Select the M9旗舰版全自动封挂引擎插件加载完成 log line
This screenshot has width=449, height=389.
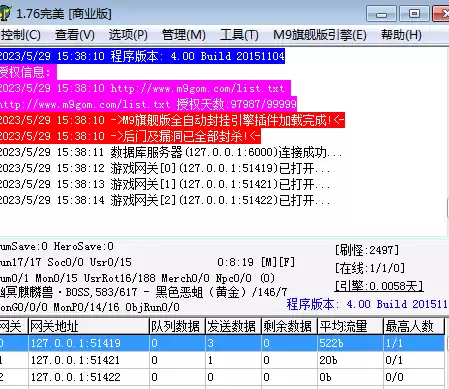tap(172, 120)
